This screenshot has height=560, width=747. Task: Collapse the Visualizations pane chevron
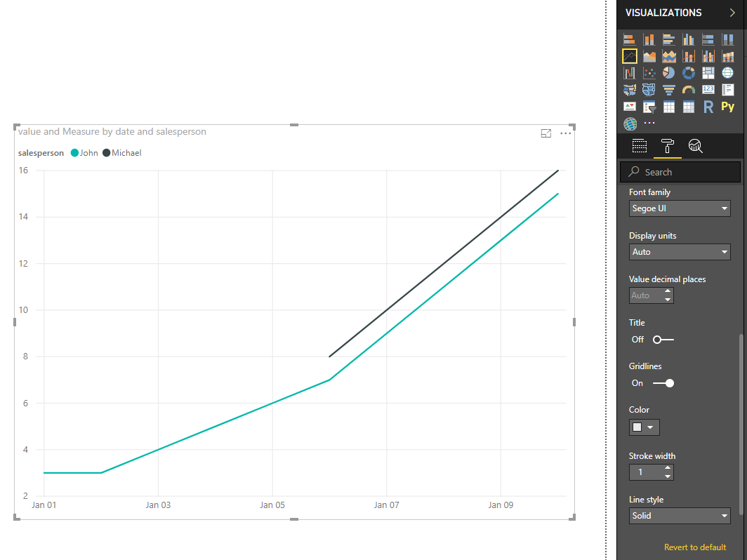coord(732,13)
